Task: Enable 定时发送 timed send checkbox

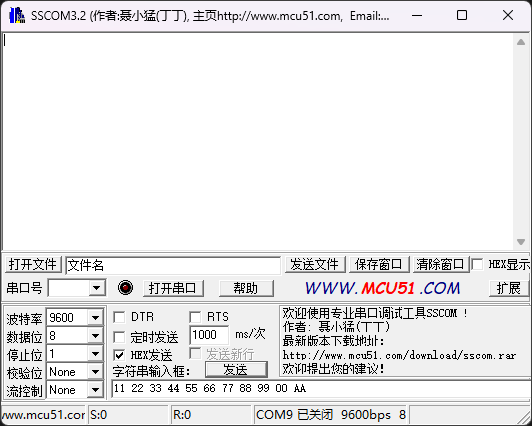Action: [119, 337]
